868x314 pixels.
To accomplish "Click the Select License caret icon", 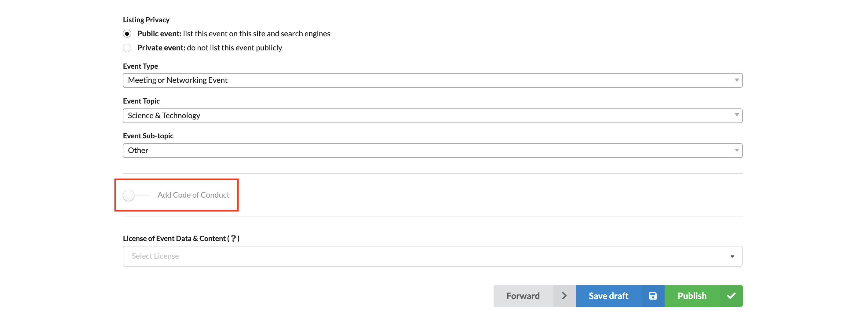I will coord(732,256).
